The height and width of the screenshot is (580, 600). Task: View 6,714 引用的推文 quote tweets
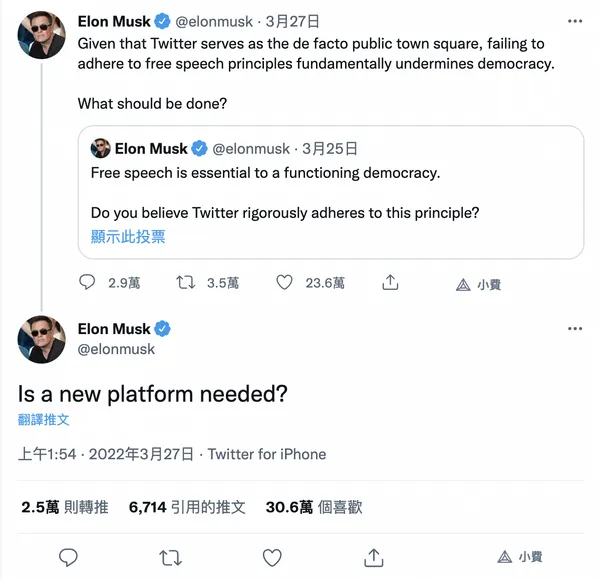point(187,507)
